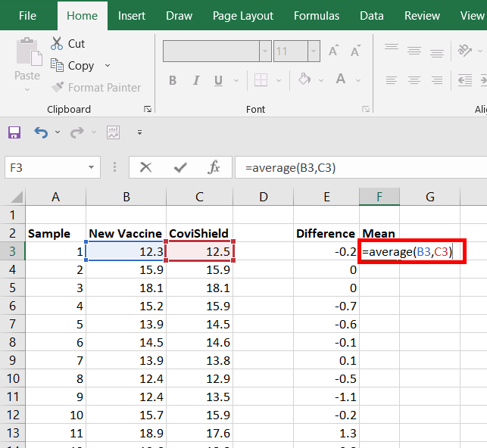Click the Font Color letter A
This screenshot has width=487, height=448.
(339, 79)
